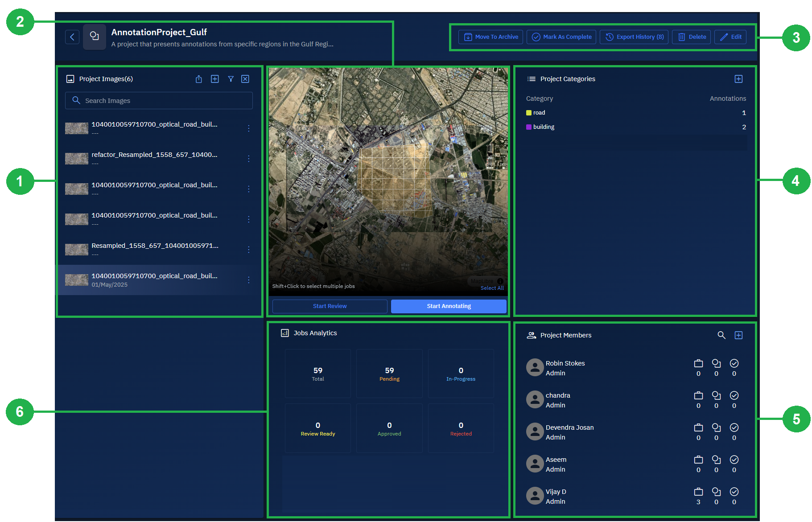Add a new project category
This screenshot has height=522, width=812.
pos(738,79)
